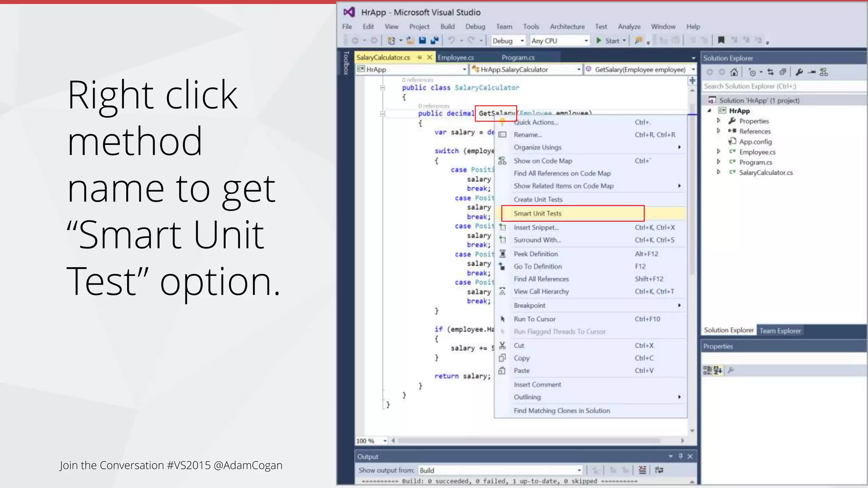Click the bookmark icon in the toolbar
The width and height of the screenshot is (868, 488).
pos(721,40)
